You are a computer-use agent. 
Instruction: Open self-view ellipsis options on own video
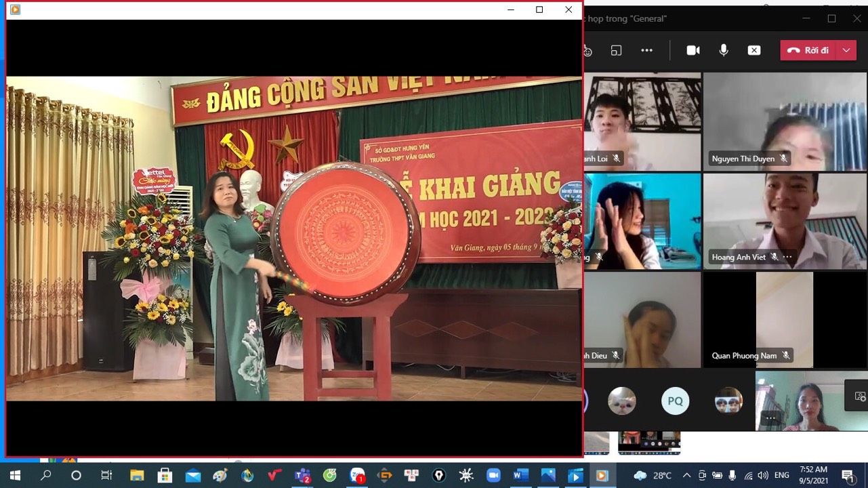(770, 418)
